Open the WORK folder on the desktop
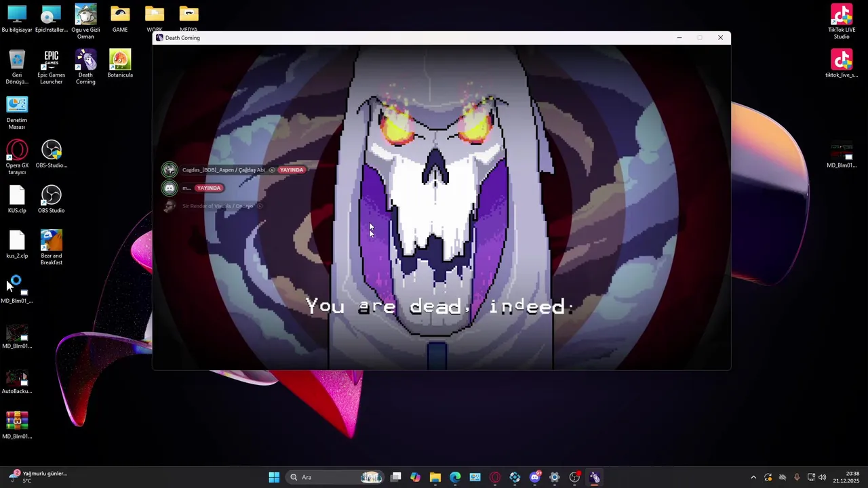Image resolution: width=868 pixels, height=488 pixels. (x=155, y=19)
